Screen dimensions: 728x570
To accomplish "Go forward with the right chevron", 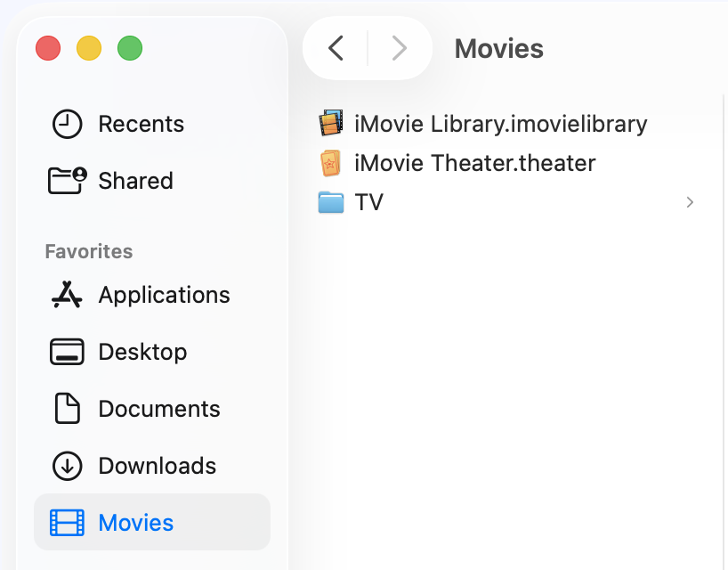I will coord(400,48).
